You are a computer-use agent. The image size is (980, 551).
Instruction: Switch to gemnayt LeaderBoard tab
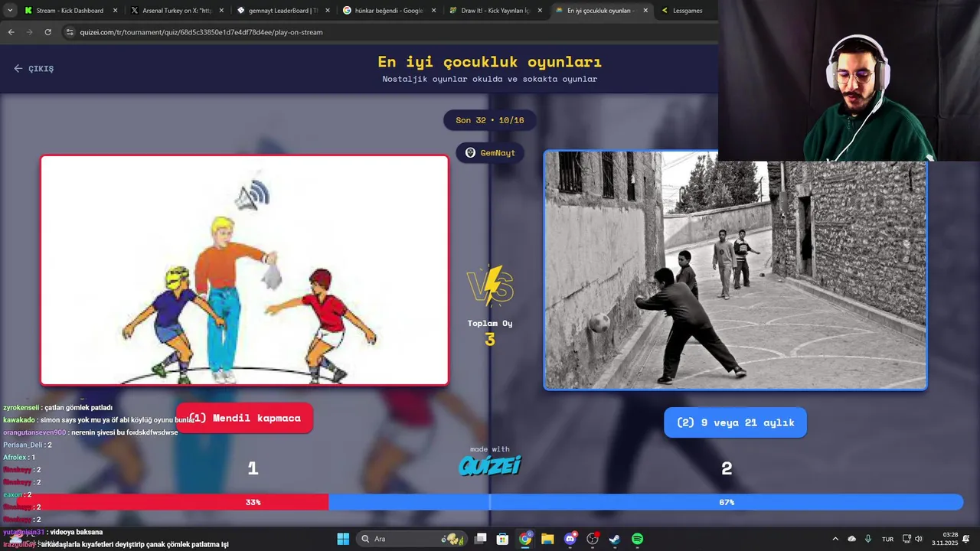[x=282, y=11]
